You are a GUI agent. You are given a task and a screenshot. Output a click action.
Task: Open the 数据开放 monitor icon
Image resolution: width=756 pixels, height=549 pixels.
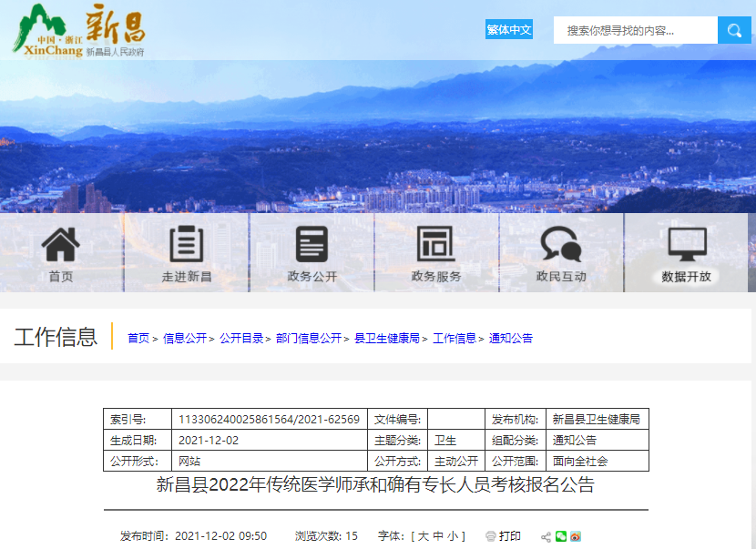(x=687, y=244)
